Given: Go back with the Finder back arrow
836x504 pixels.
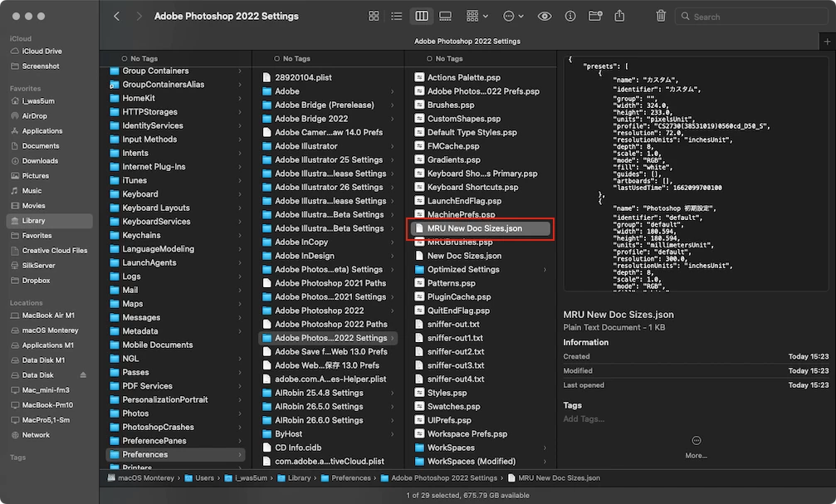Looking at the screenshot, I should [116, 16].
